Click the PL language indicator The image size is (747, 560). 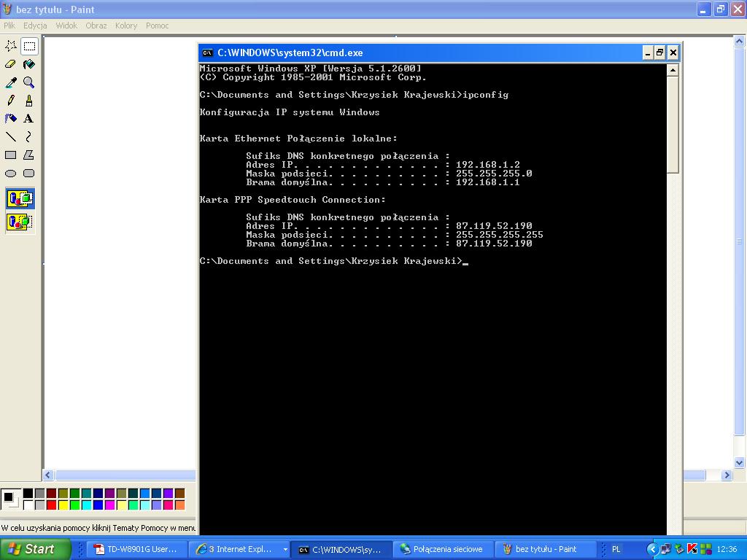coord(616,550)
